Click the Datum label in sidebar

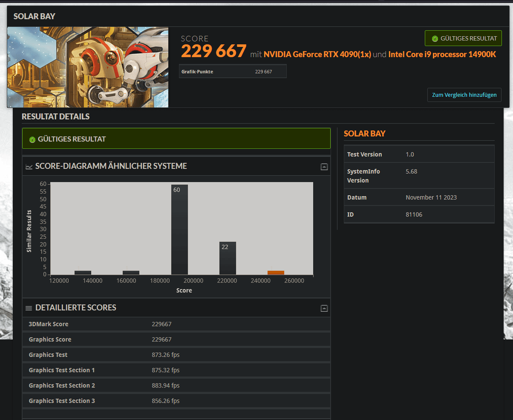coord(357,197)
